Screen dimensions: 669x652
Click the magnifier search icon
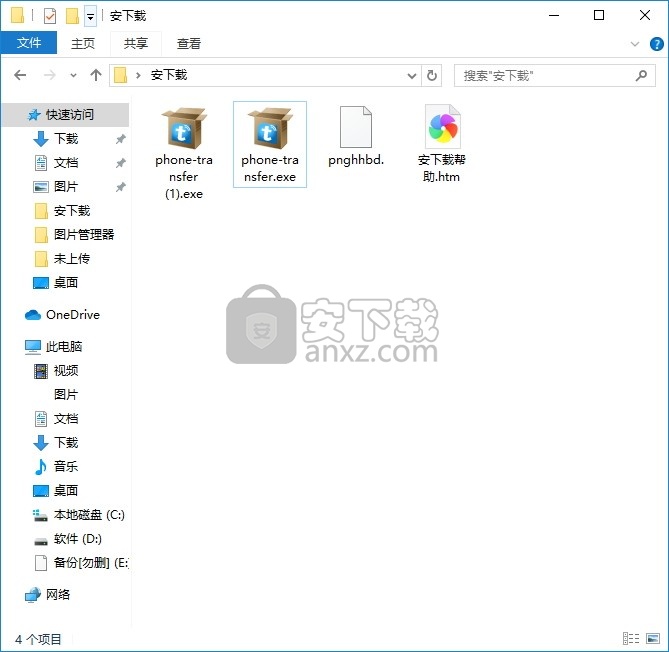tap(641, 76)
